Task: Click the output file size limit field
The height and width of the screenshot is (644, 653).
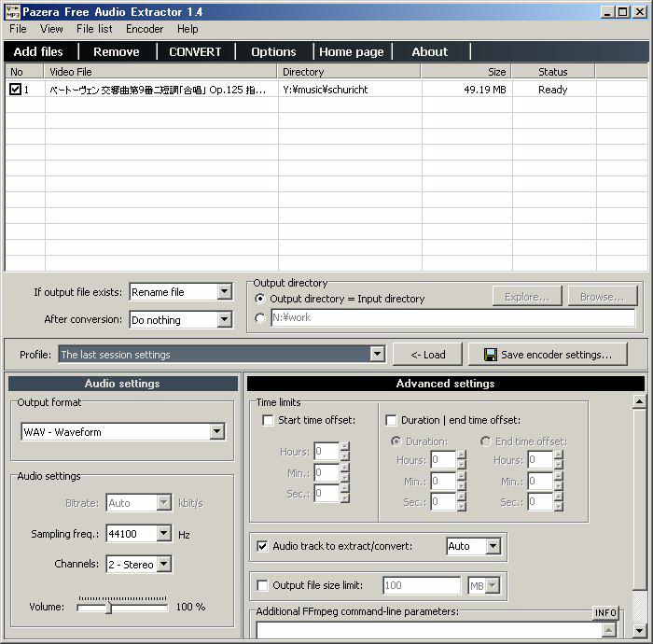Action: pos(422,586)
